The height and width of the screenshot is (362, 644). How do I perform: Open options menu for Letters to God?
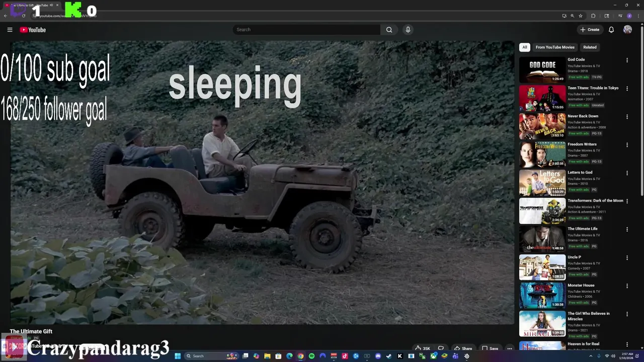pyautogui.click(x=627, y=173)
